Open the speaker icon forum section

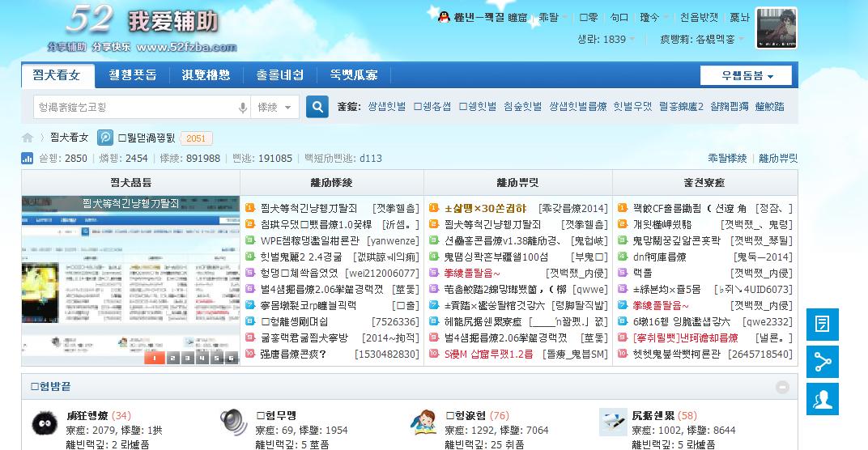(233, 422)
